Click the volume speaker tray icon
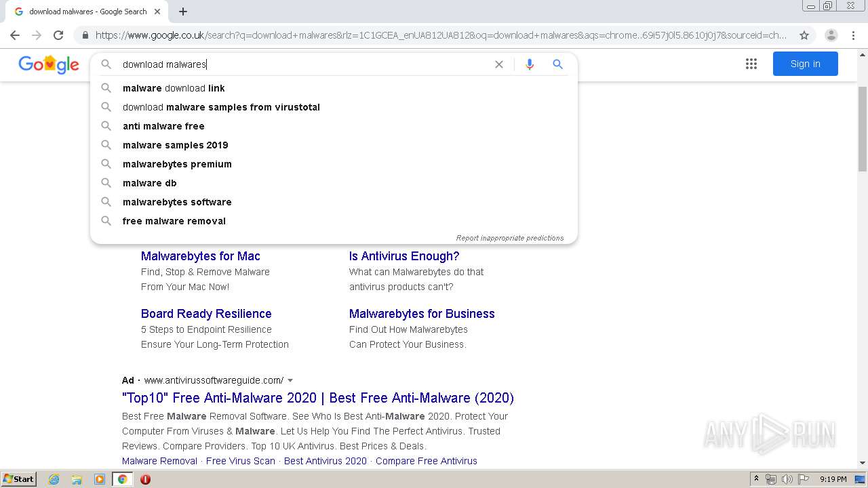Screen dimensions: 868x488 point(787,479)
